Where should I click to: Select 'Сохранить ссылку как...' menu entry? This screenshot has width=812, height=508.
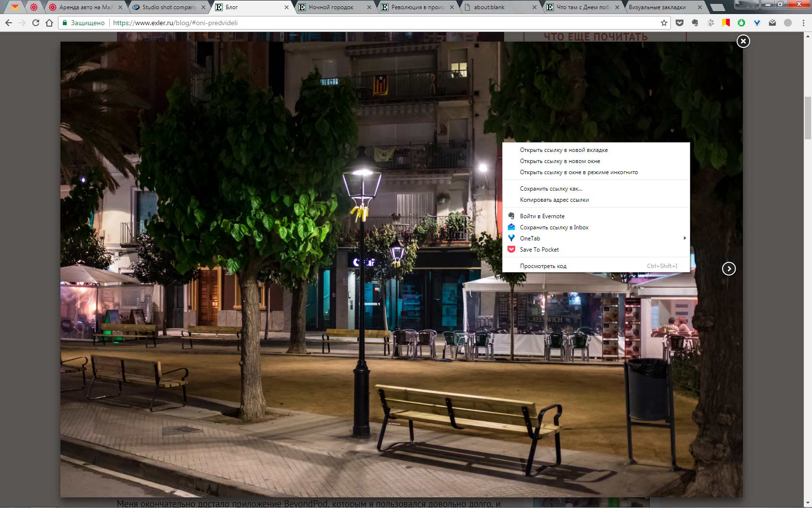551,189
